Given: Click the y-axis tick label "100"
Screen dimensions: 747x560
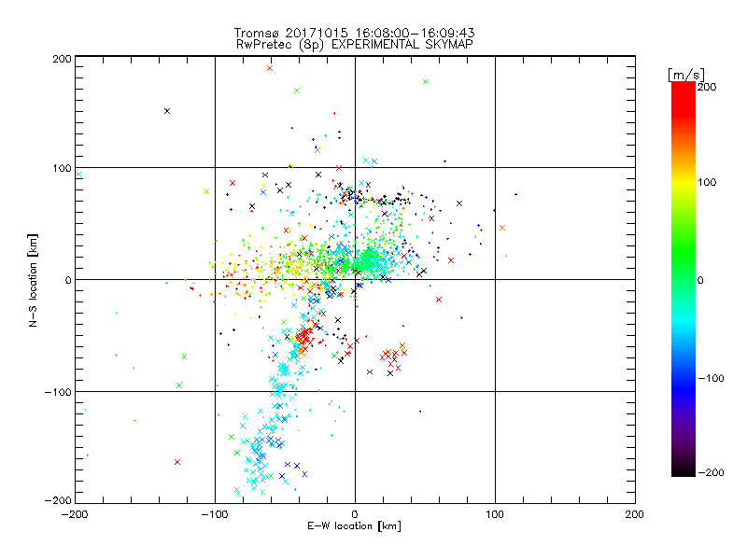Looking at the screenshot, I should pyautogui.click(x=63, y=168).
